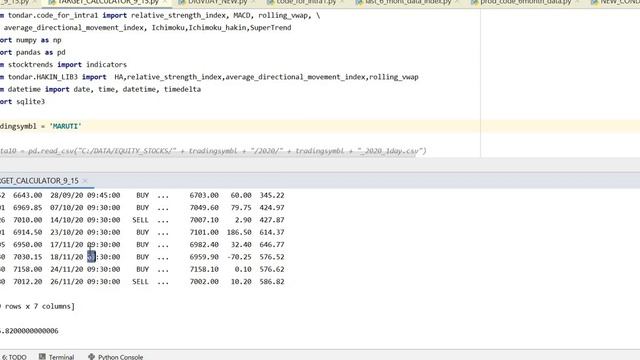
Task: Click 'numpy as np' import line
Action: tap(31, 40)
